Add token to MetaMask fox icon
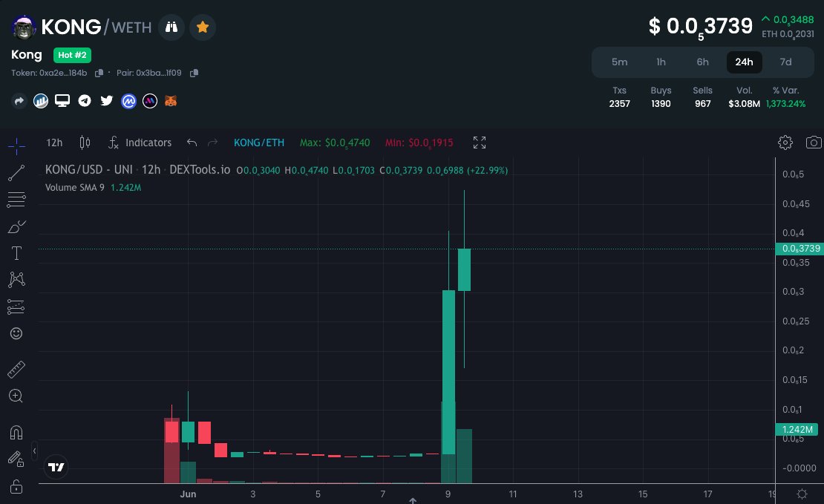The height and width of the screenshot is (504, 824). tap(171, 101)
